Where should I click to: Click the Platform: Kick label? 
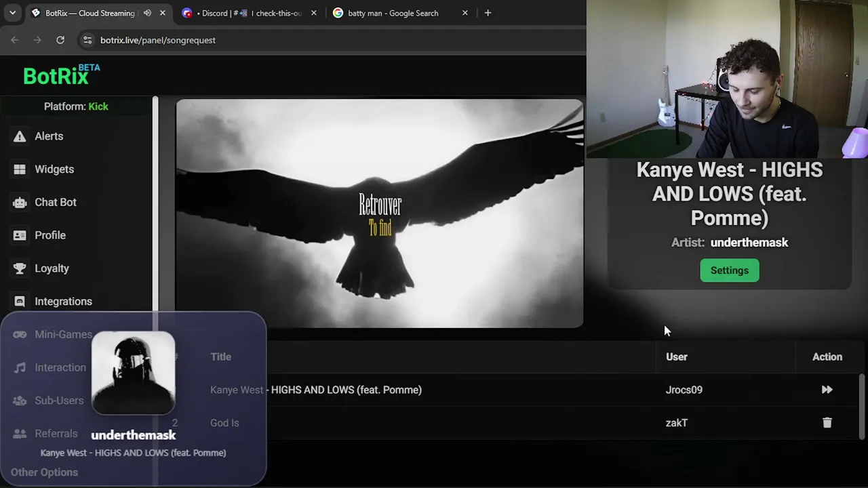pos(76,106)
